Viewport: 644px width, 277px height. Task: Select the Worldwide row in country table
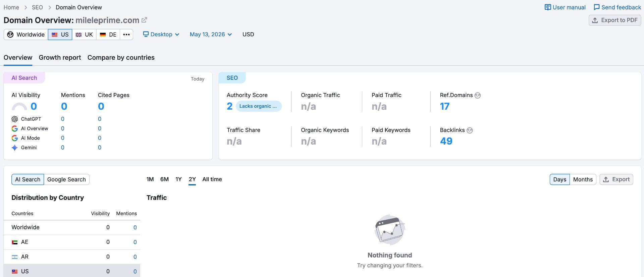coord(72,228)
